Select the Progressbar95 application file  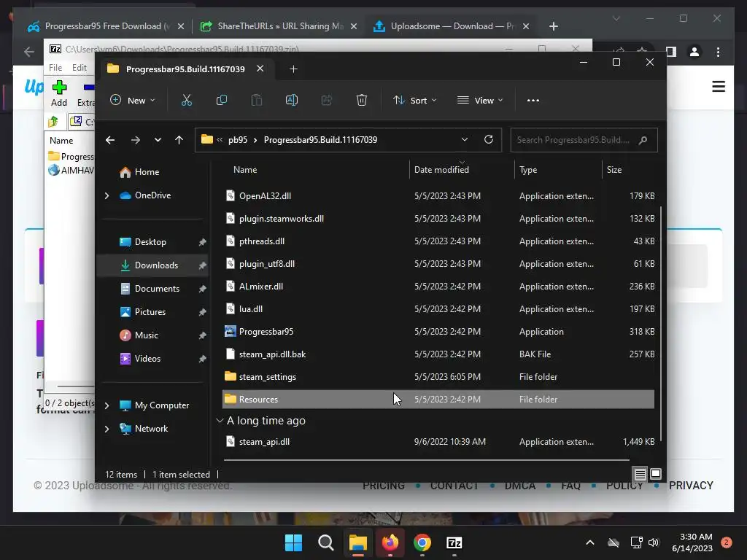click(438, 332)
